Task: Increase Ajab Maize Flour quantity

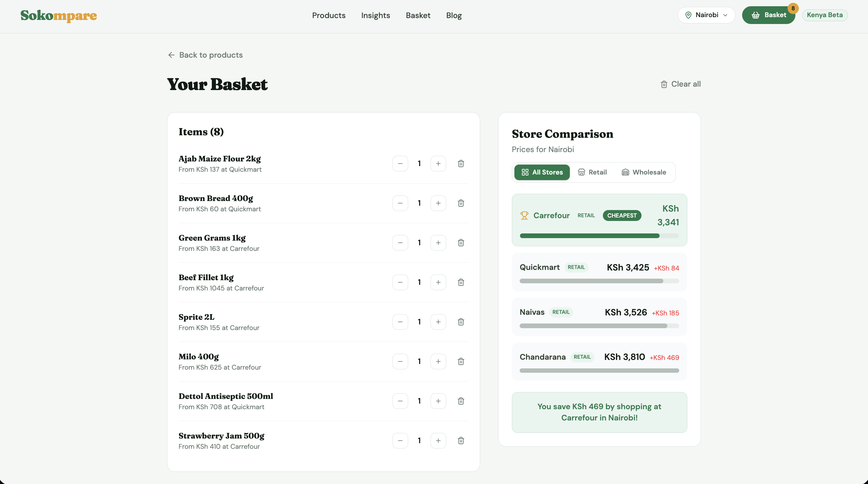Action: 438,164
